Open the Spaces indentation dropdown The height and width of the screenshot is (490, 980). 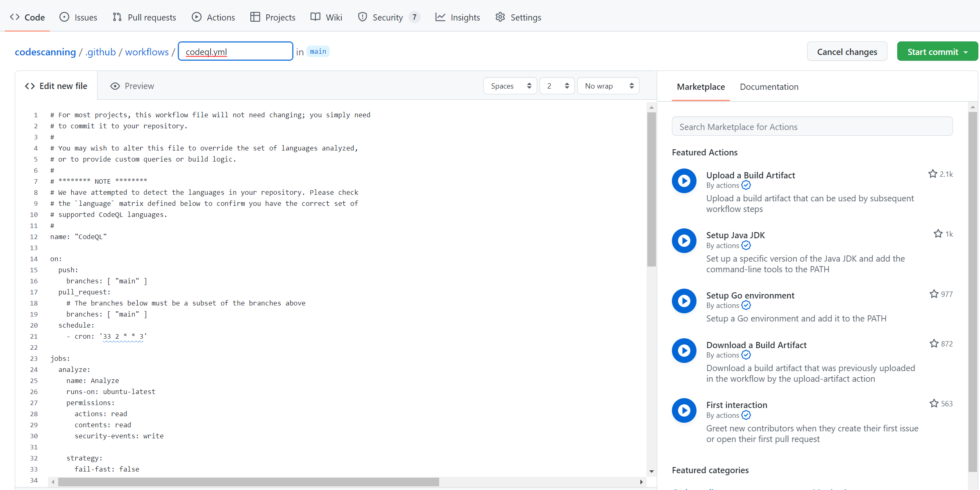click(x=510, y=86)
